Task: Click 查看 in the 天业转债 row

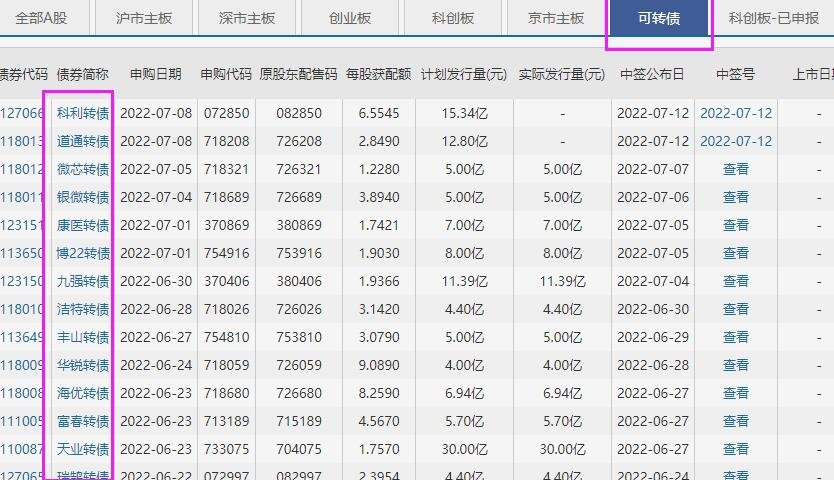Action: click(736, 449)
